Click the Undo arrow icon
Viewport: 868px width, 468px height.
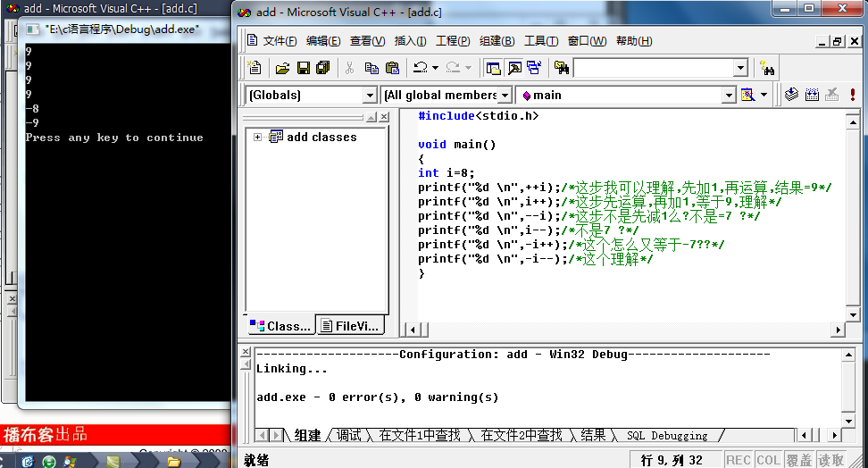click(421, 68)
